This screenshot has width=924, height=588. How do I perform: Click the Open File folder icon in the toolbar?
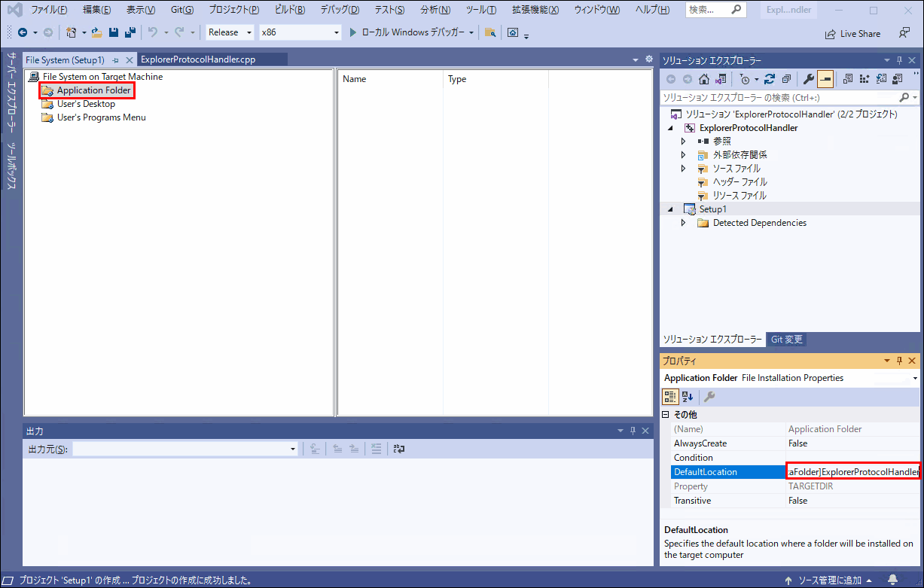[97, 32]
